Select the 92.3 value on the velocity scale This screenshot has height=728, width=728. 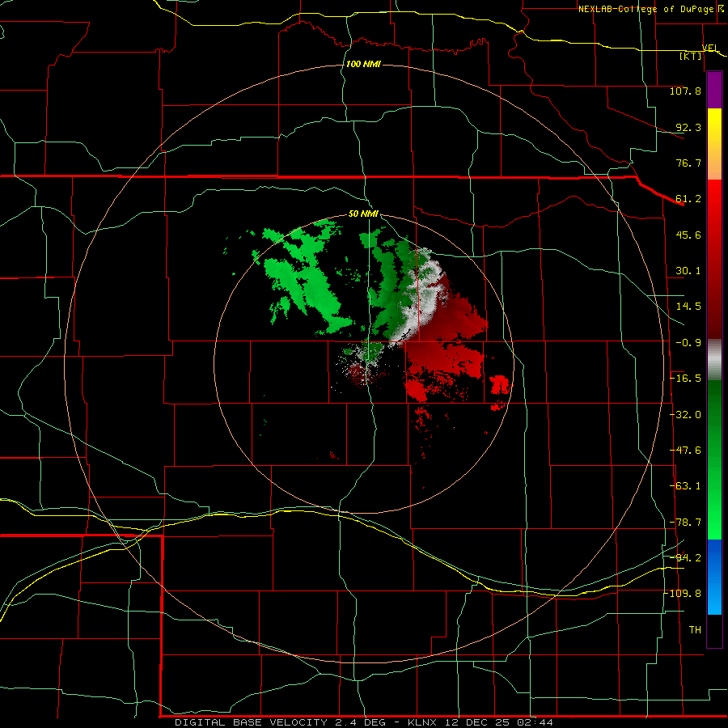click(688, 127)
